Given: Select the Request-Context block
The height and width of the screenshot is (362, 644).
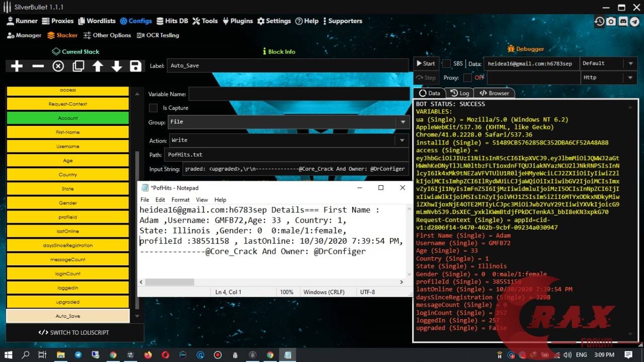Looking at the screenshot, I should point(68,104).
